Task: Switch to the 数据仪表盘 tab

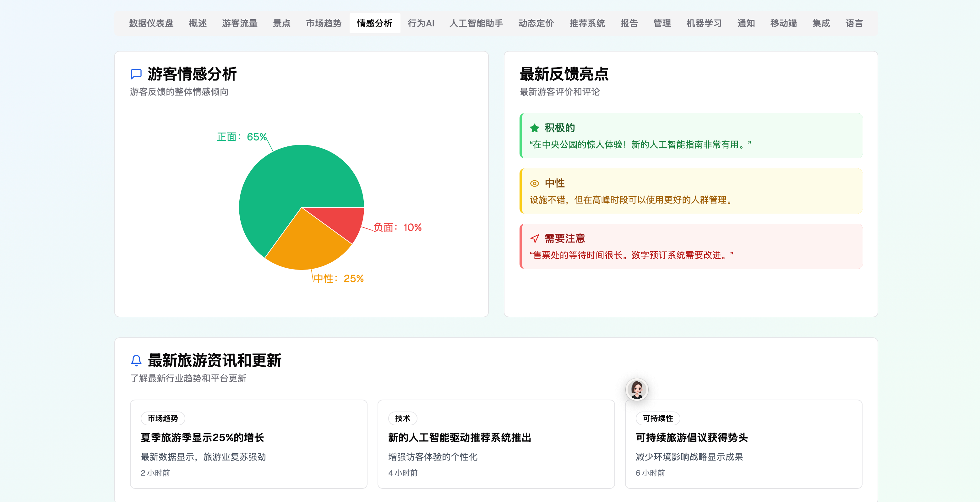Action: click(151, 23)
